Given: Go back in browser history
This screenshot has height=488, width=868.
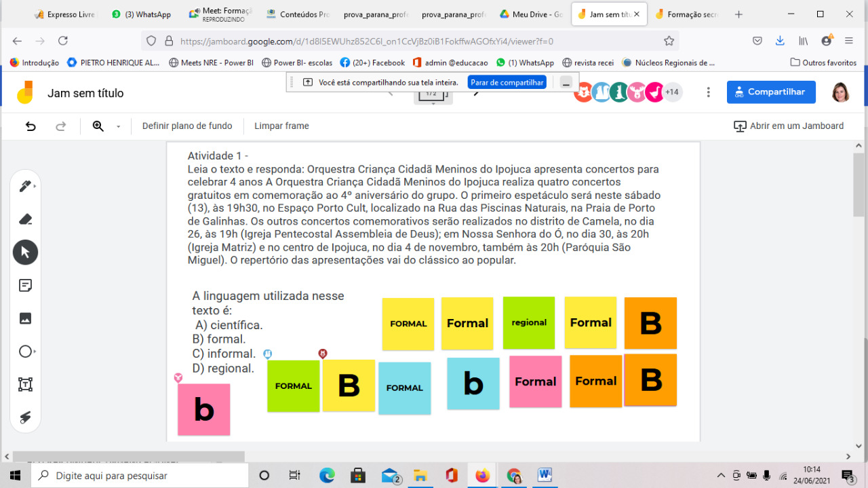Looking at the screenshot, I should (17, 41).
